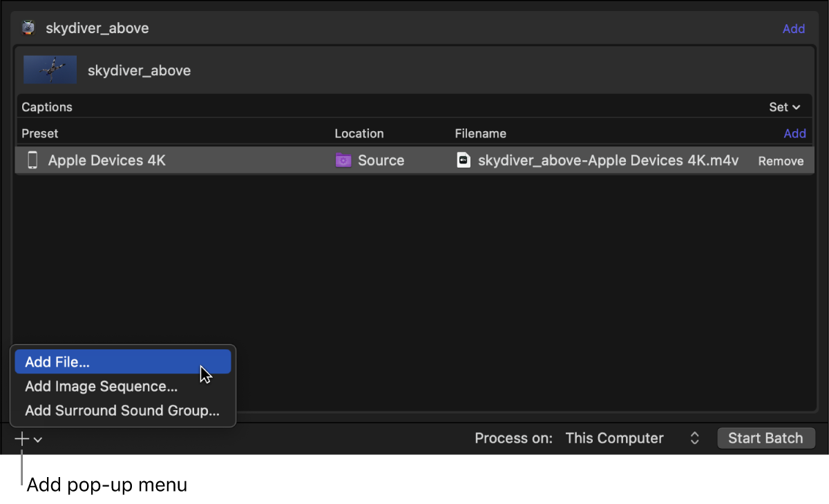Image resolution: width=829 pixels, height=504 pixels.
Task: Choose Add Surround Sound Group option
Action: (122, 410)
